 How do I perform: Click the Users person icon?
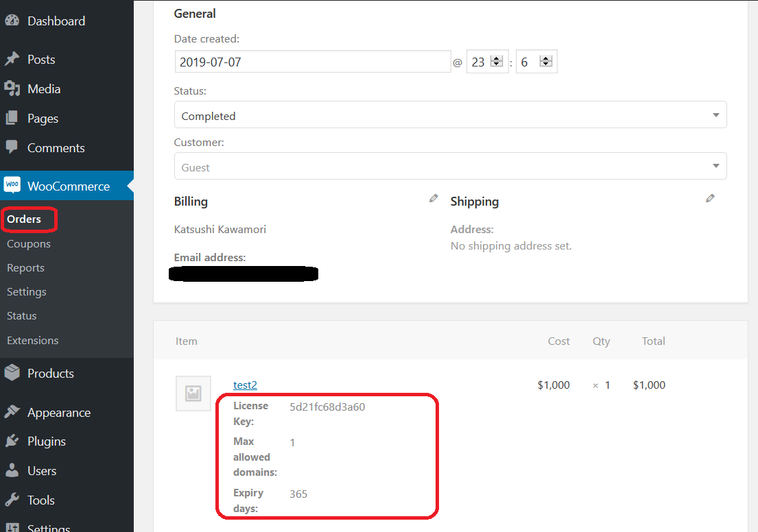12,470
